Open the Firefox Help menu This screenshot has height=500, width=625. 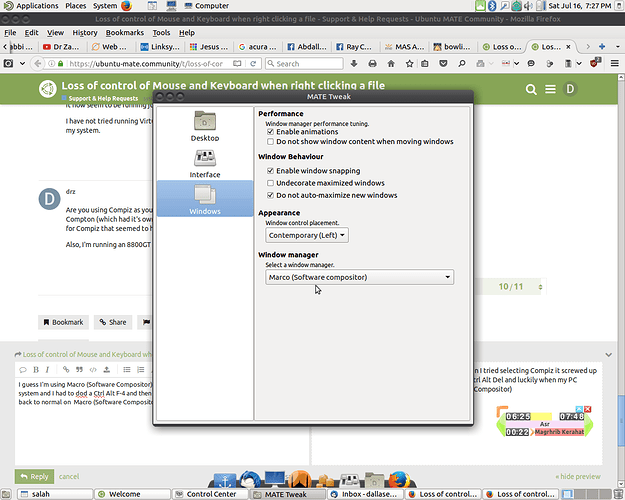click(x=187, y=33)
